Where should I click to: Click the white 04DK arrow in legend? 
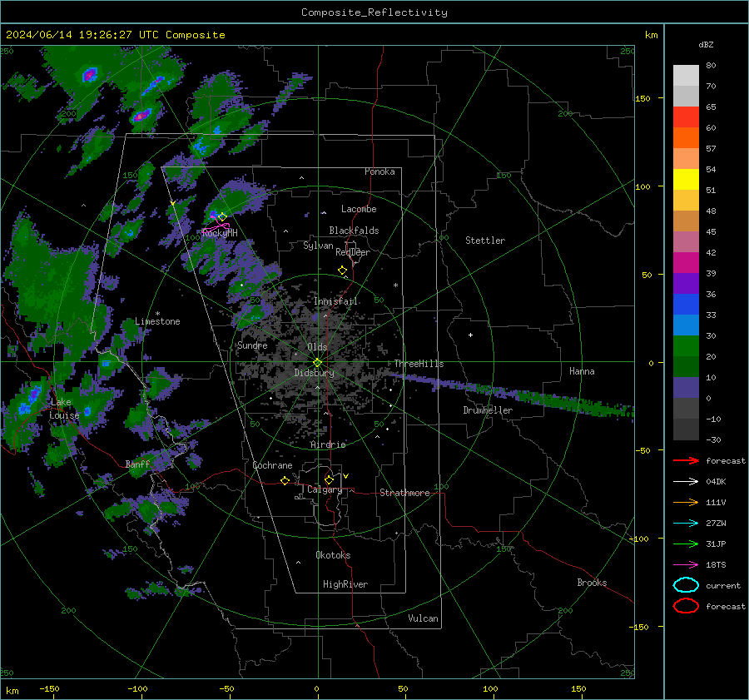[x=686, y=482]
